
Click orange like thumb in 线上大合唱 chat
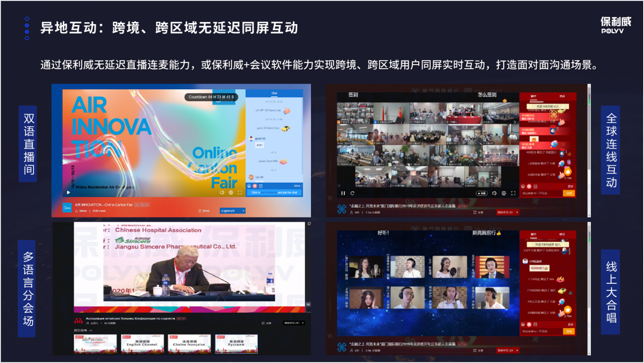click(568, 310)
